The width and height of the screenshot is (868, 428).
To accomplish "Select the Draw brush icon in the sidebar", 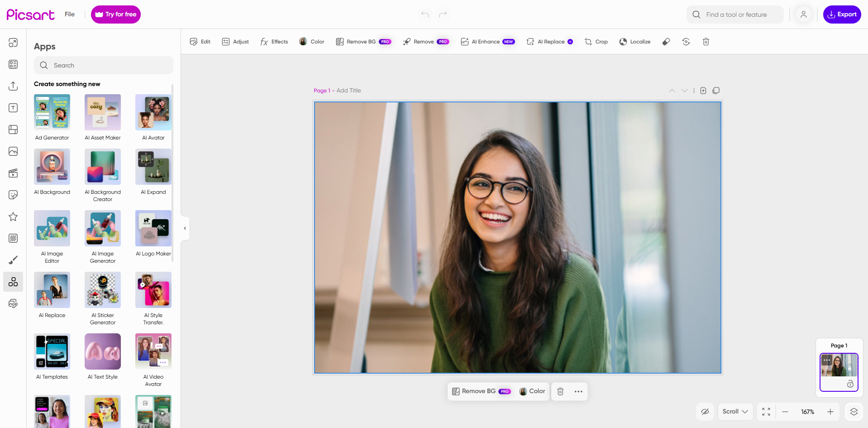I will [x=13, y=260].
